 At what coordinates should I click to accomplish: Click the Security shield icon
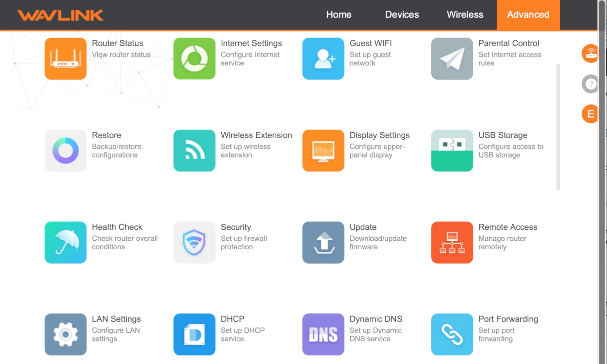(x=194, y=242)
